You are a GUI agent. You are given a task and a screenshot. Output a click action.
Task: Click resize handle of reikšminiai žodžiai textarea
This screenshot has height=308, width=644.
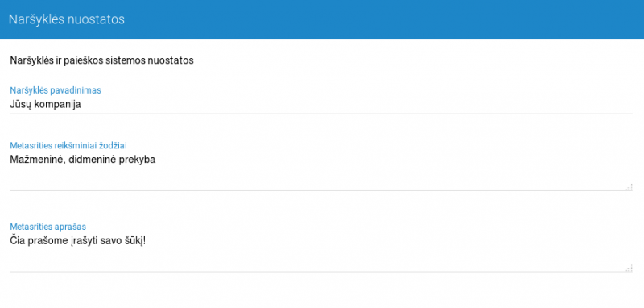629,187
